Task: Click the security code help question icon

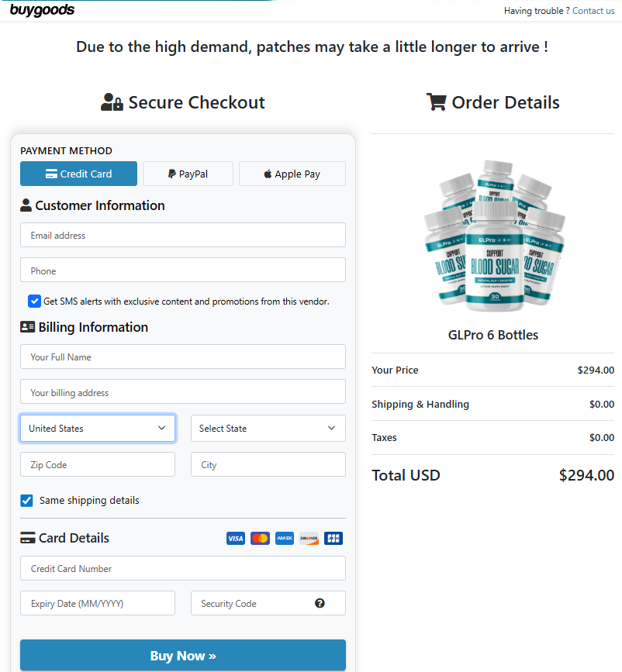Action: pos(320,604)
